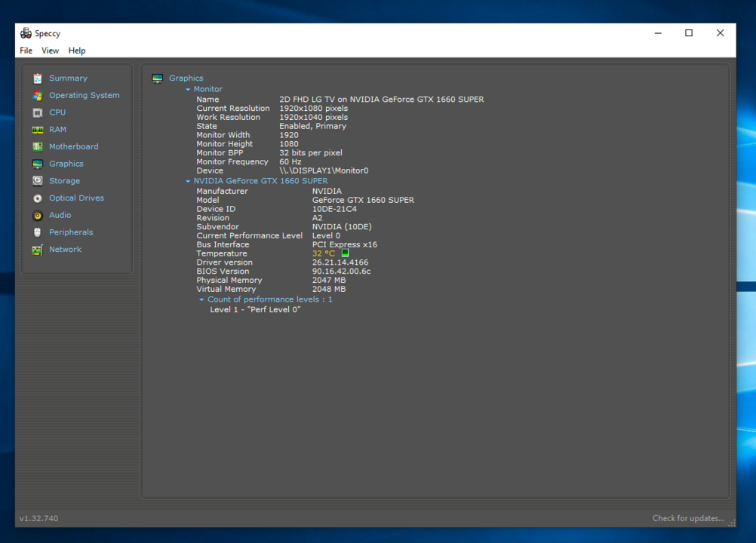Click Bus Interface PCI Express x16 value
Image resolution: width=756 pixels, height=543 pixels.
[x=345, y=245]
